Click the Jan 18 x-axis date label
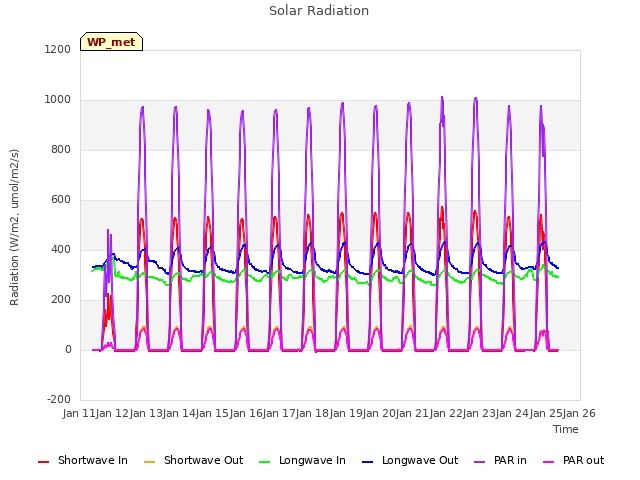Screen dimensions: 640x480 (x=312, y=413)
